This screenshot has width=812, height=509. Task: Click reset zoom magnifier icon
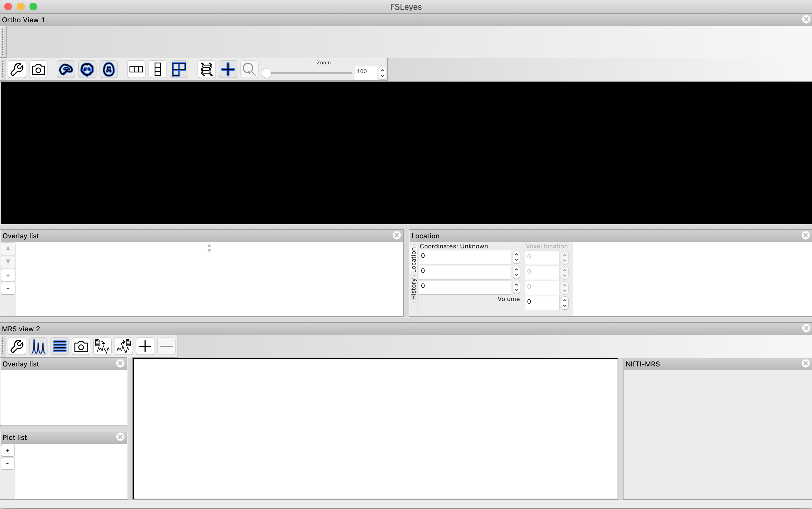[x=249, y=70]
